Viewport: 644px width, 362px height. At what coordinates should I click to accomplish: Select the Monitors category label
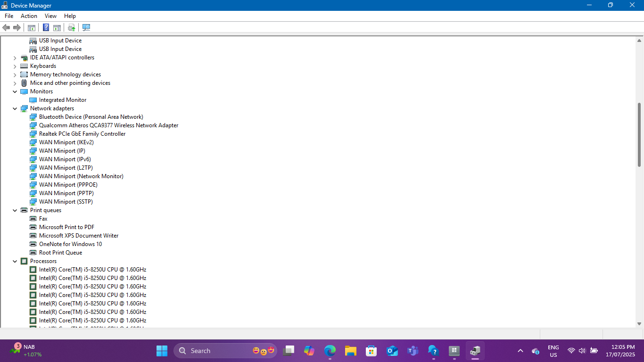coord(41,91)
